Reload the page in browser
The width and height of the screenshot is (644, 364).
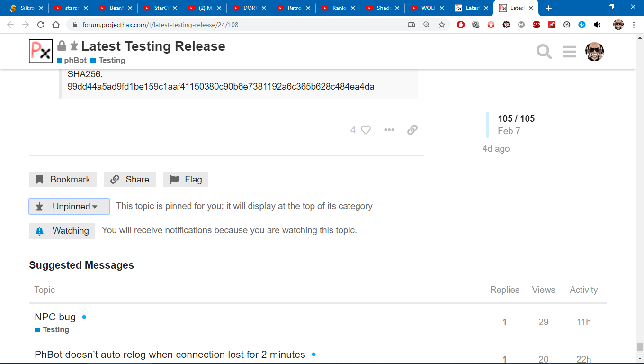point(41,25)
